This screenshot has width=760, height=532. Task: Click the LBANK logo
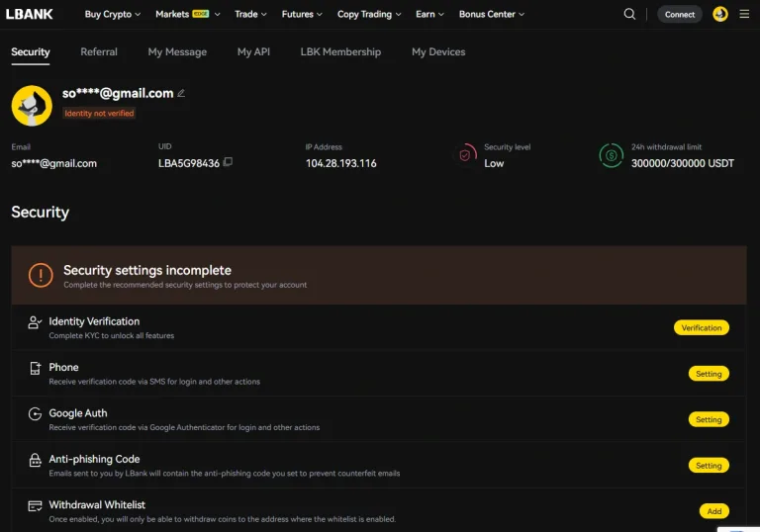point(30,14)
